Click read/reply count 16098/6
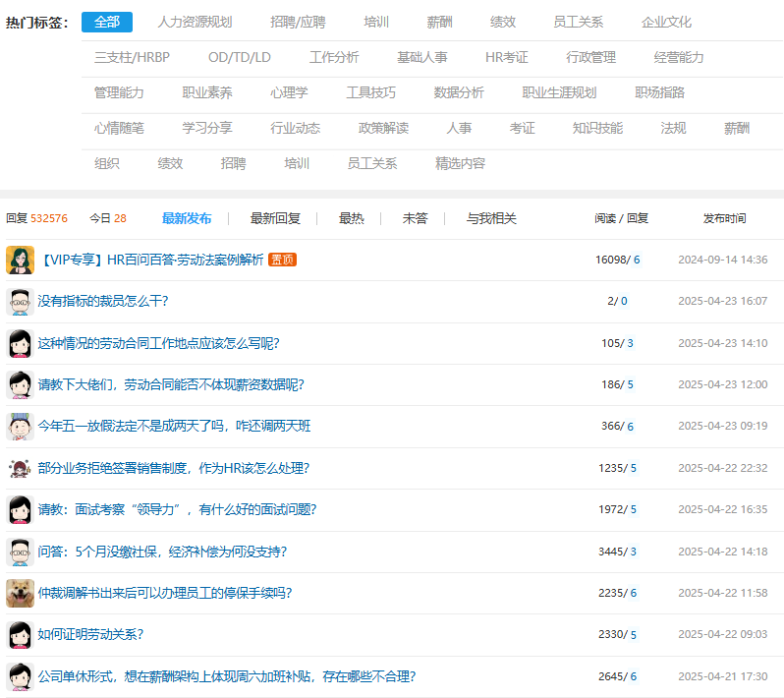This screenshot has width=784, height=698. [x=618, y=260]
